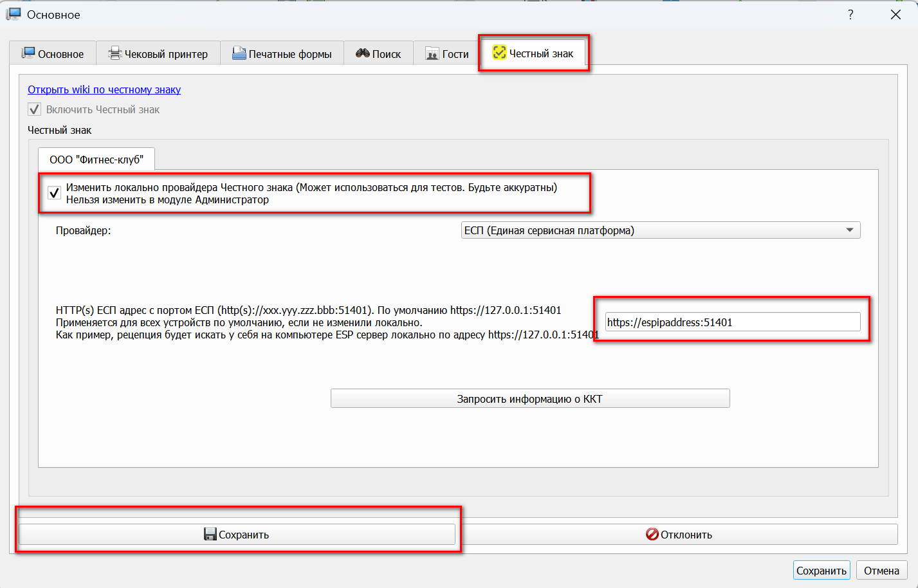
Task: Select the ООО "Фитнес-клуб" tab
Action: pyautogui.click(x=96, y=159)
